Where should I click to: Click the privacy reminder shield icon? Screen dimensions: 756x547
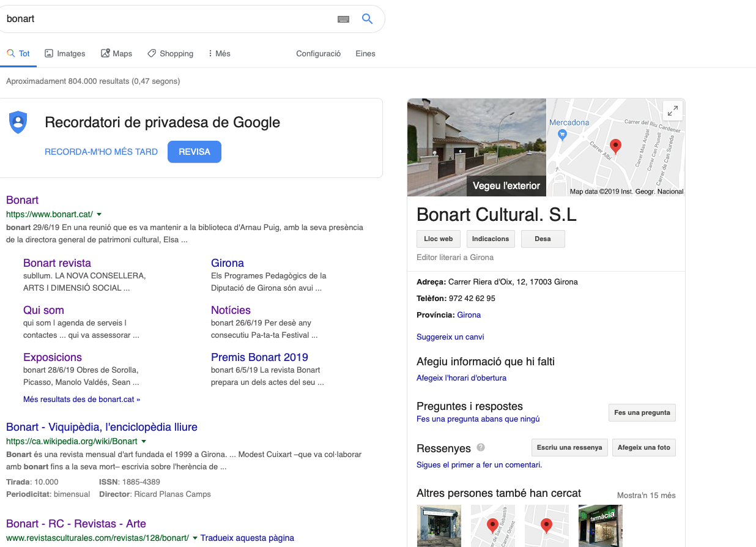tap(18, 122)
